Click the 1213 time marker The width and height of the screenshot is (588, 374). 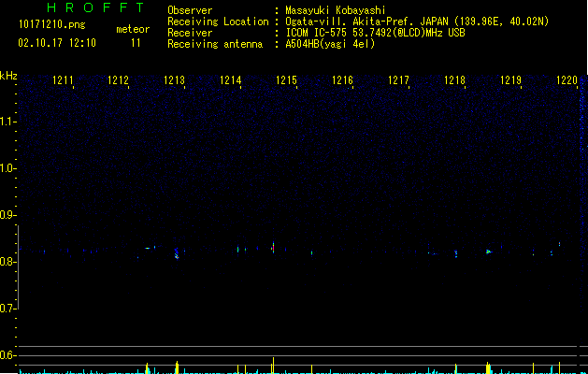click(175, 80)
